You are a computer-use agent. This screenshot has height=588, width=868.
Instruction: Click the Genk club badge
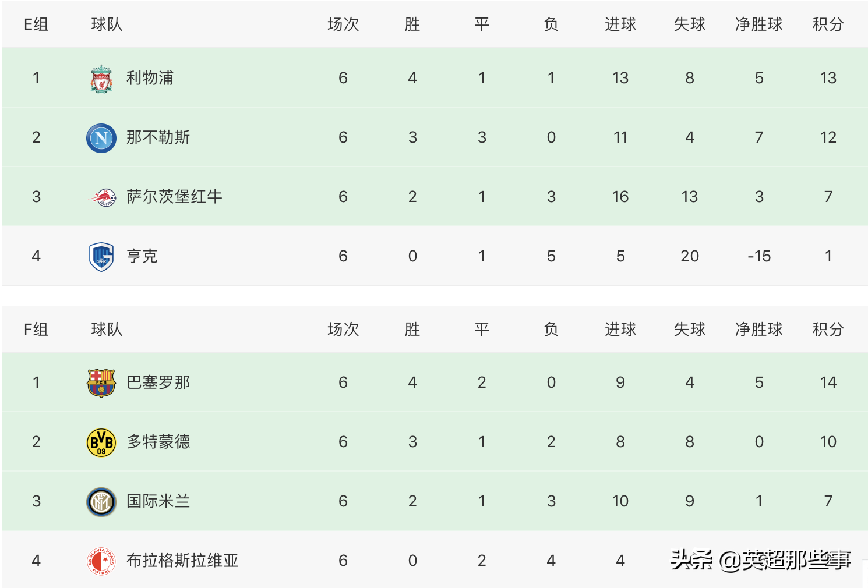[x=101, y=257]
